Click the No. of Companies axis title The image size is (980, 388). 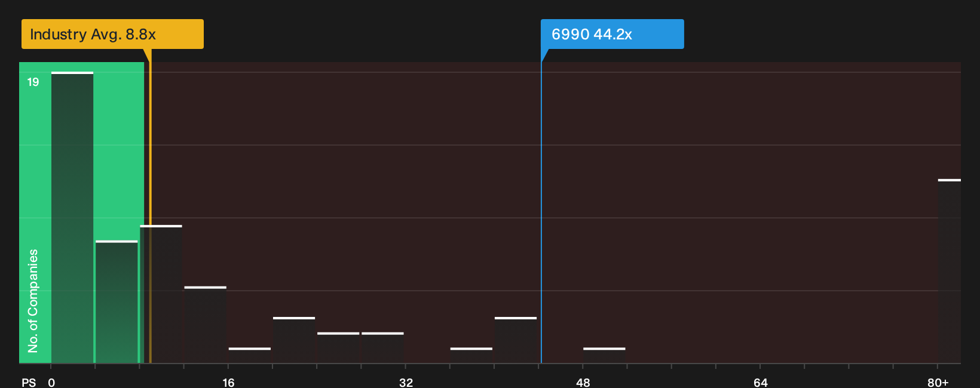[x=33, y=300]
